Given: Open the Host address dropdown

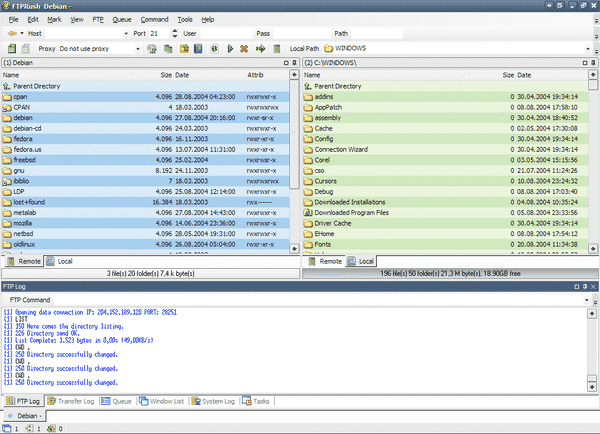Looking at the screenshot, I should [125, 33].
